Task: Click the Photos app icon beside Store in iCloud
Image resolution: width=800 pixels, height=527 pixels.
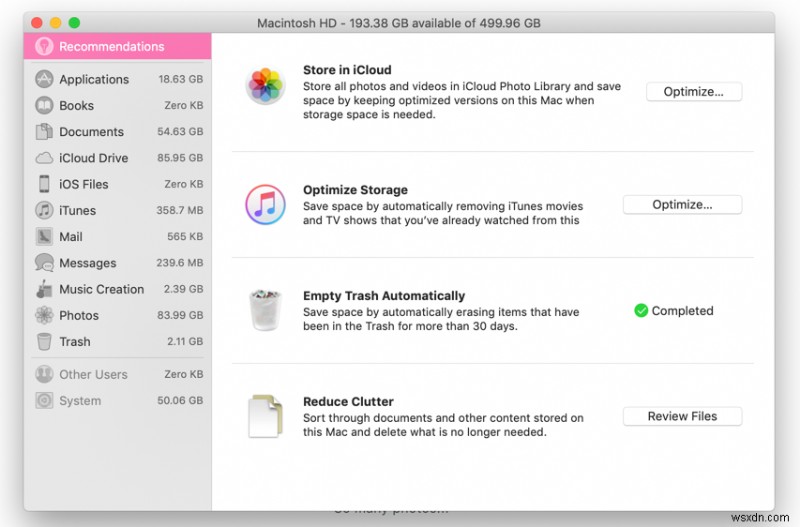Action: tap(265, 85)
